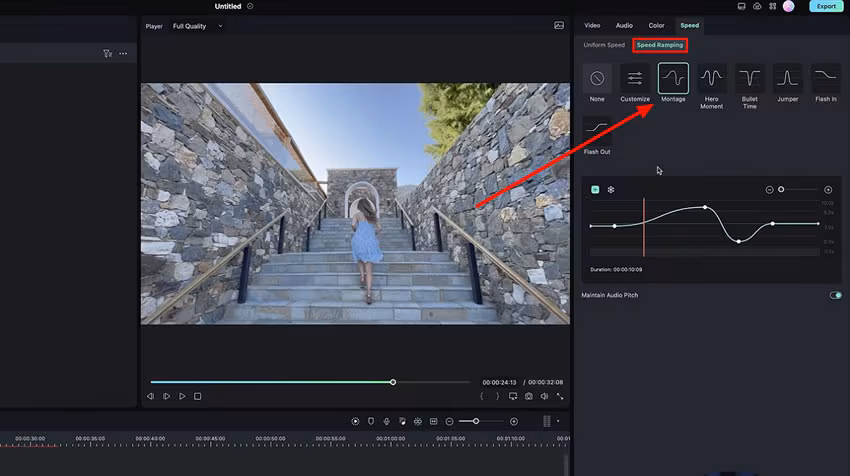Open the track layout dropdown arrow
850x476 pixels.
click(558, 421)
